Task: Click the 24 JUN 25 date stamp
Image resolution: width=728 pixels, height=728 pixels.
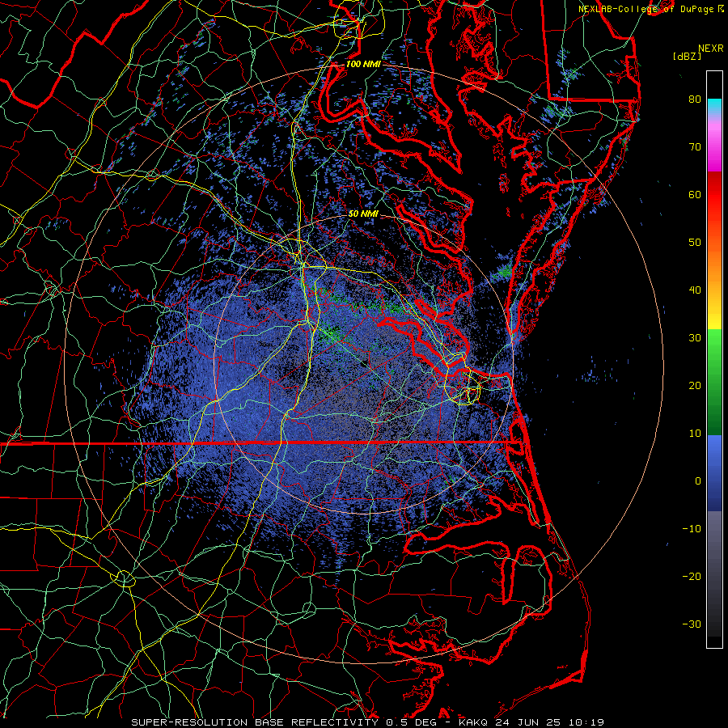Action: pyautogui.click(x=528, y=722)
